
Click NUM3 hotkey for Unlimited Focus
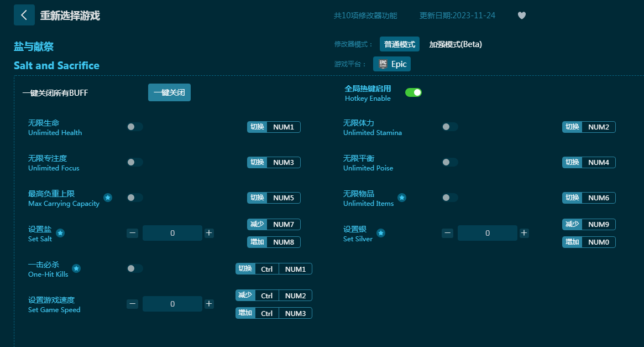[x=274, y=162]
